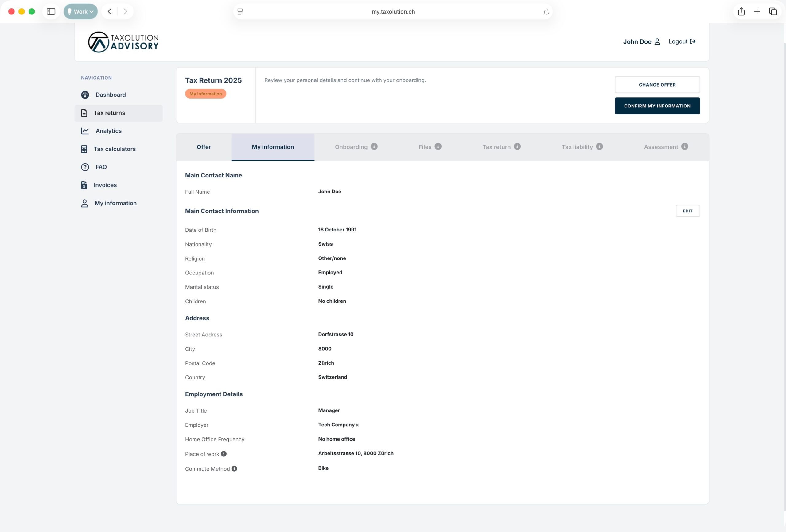Open Dashboard from the sidebar navigation
Viewport: 786px width, 532px height.
[110, 95]
